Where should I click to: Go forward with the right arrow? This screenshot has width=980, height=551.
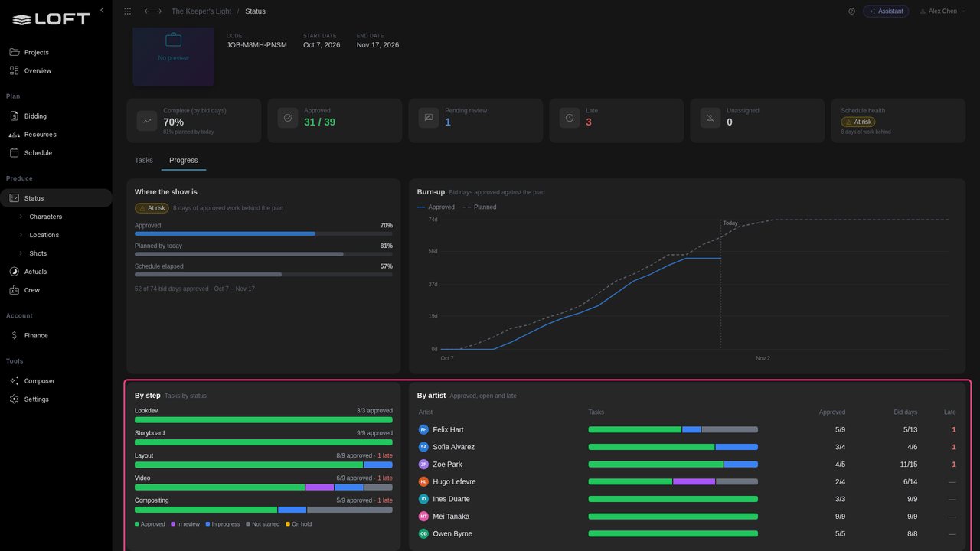(x=159, y=11)
